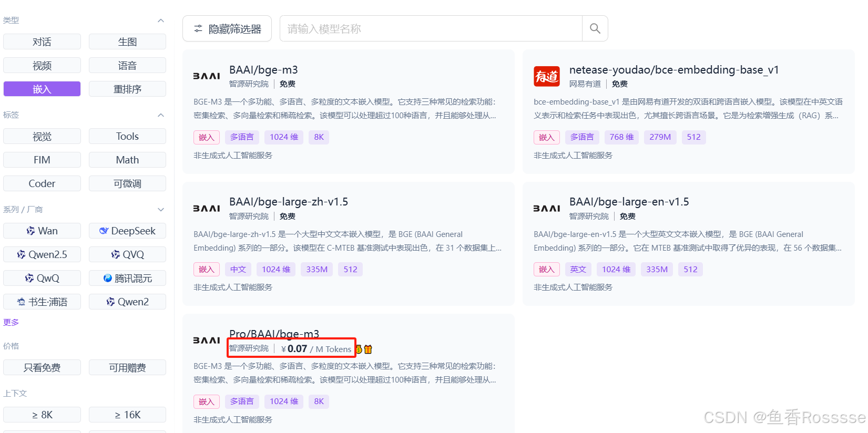Image resolution: width=868 pixels, height=433 pixels.
Task: Click the 中文 tag on bge-large-zh card
Action: (238, 270)
